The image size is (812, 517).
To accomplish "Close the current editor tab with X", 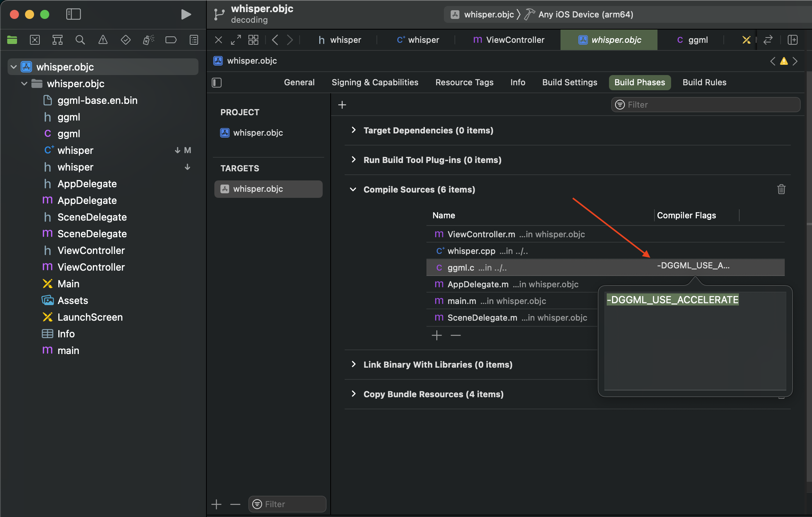I will tap(219, 40).
